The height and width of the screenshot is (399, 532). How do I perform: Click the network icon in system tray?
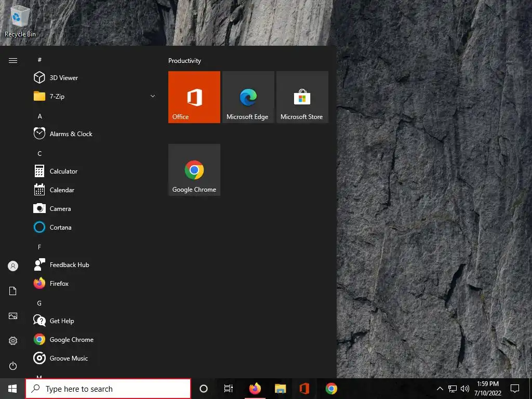[453, 389]
